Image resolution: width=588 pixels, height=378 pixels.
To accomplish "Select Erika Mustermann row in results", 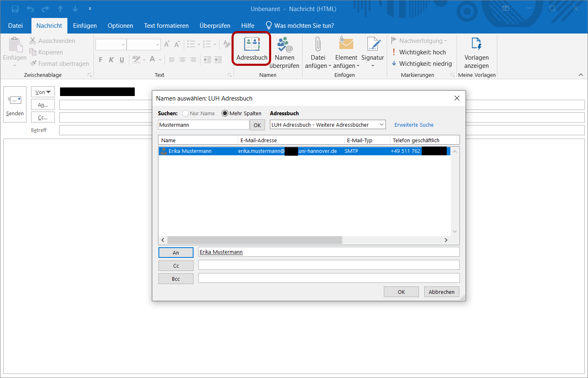I will tap(304, 151).
